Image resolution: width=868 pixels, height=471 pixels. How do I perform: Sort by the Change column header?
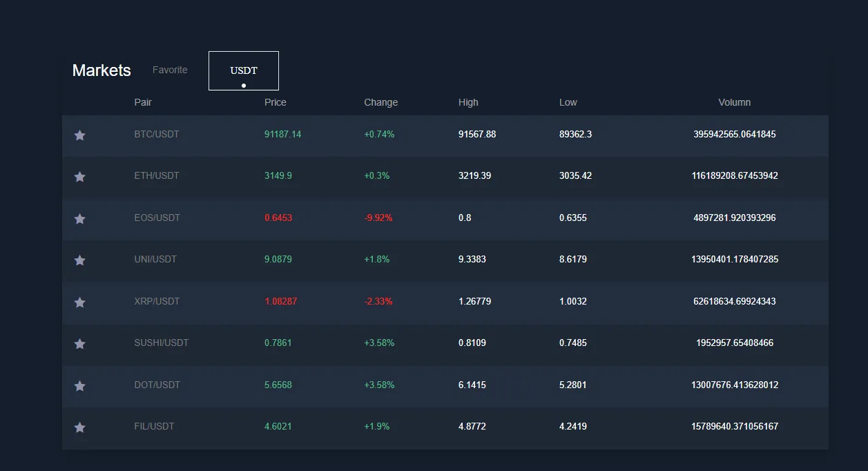click(x=381, y=102)
